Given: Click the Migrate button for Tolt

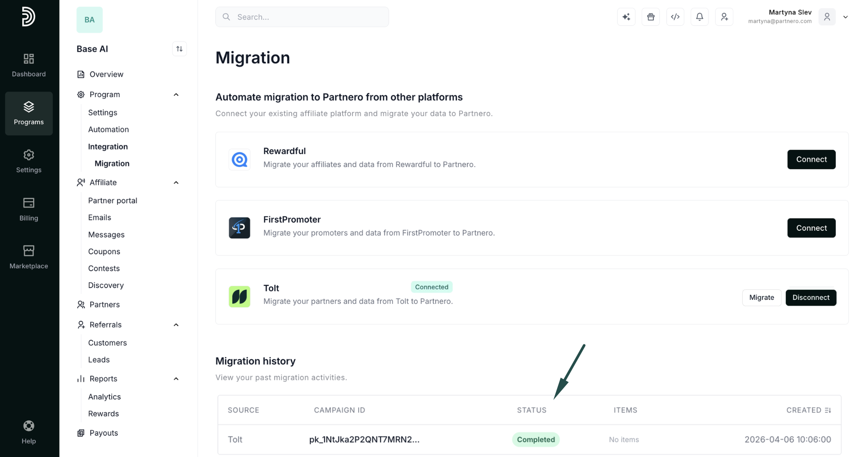Looking at the screenshot, I should pos(761,298).
